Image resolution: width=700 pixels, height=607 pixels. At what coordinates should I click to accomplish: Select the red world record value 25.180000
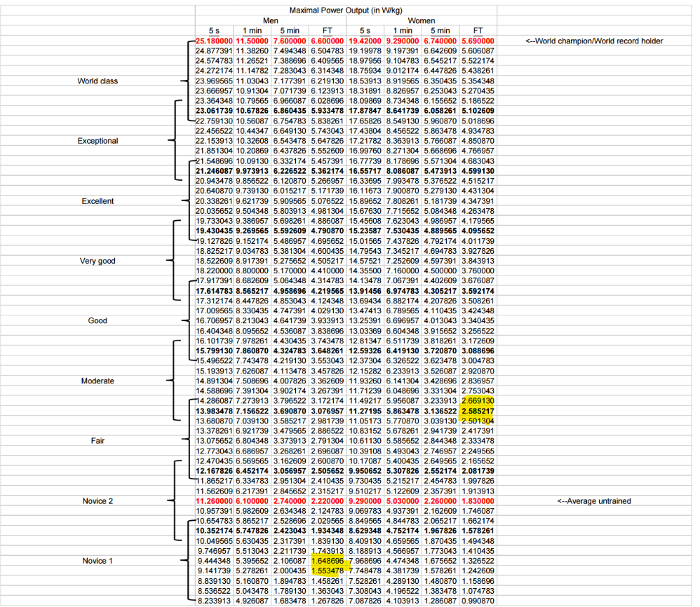213,41
